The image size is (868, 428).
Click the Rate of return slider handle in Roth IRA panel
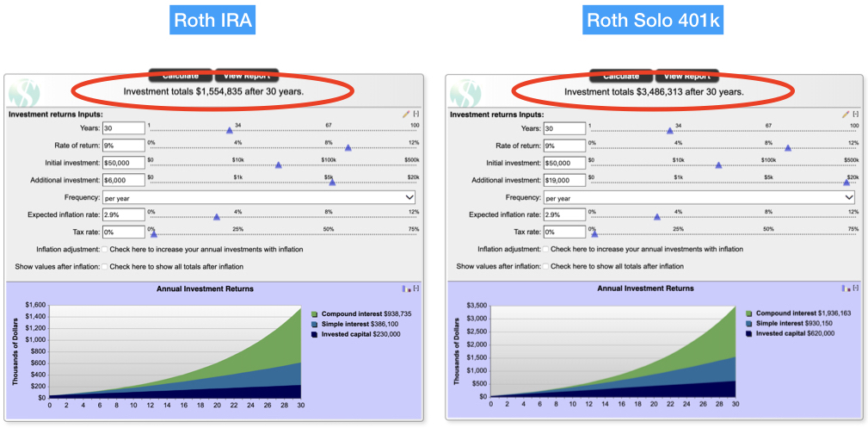(x=348, y=148)
